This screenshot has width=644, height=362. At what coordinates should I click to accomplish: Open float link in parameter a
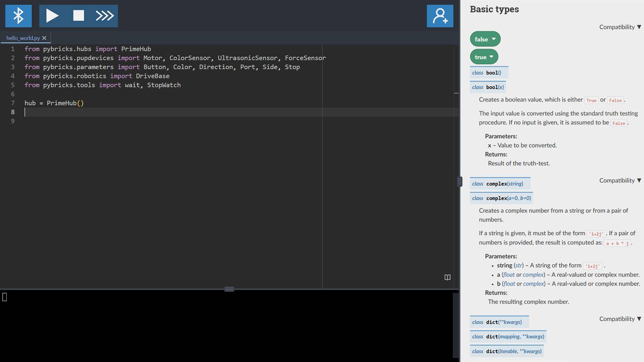click(x=509, y=275)
